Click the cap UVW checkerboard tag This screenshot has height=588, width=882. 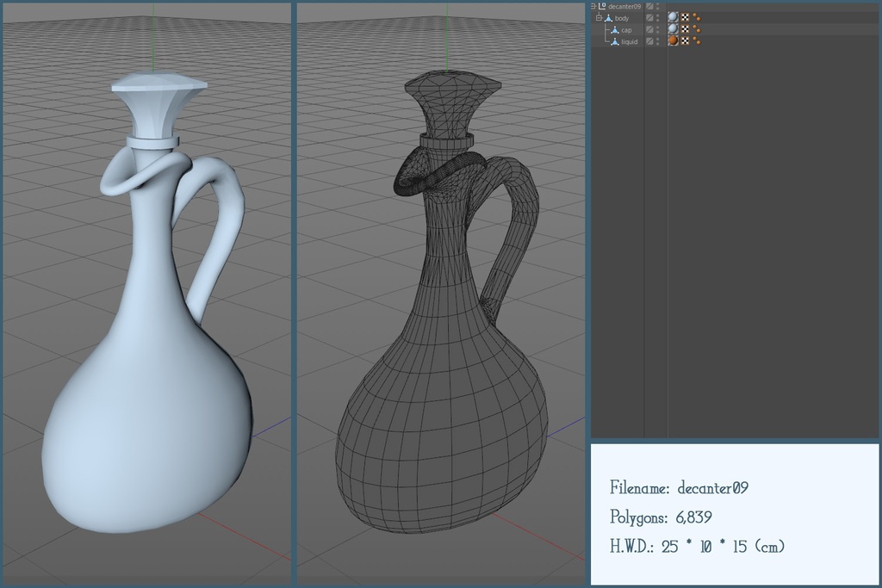(685, 29)
